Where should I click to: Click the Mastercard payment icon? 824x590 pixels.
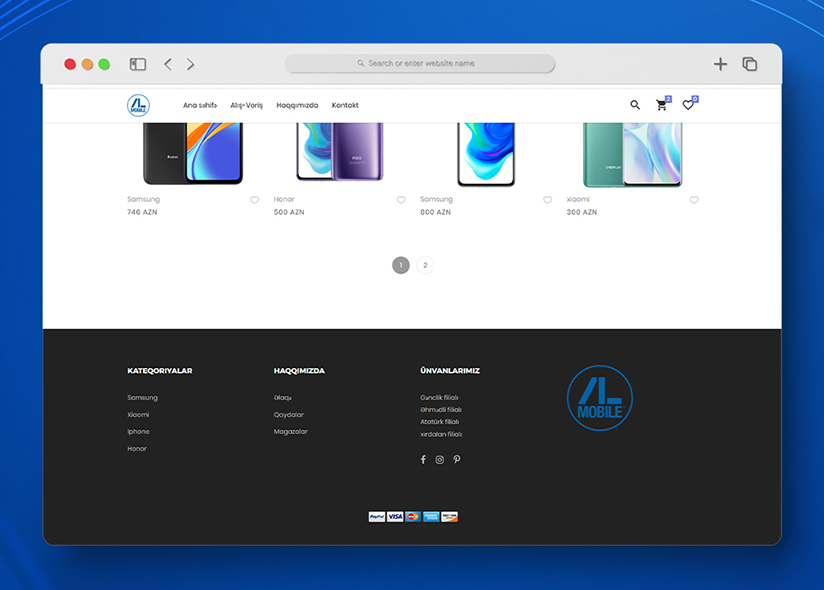coord(413,517)
